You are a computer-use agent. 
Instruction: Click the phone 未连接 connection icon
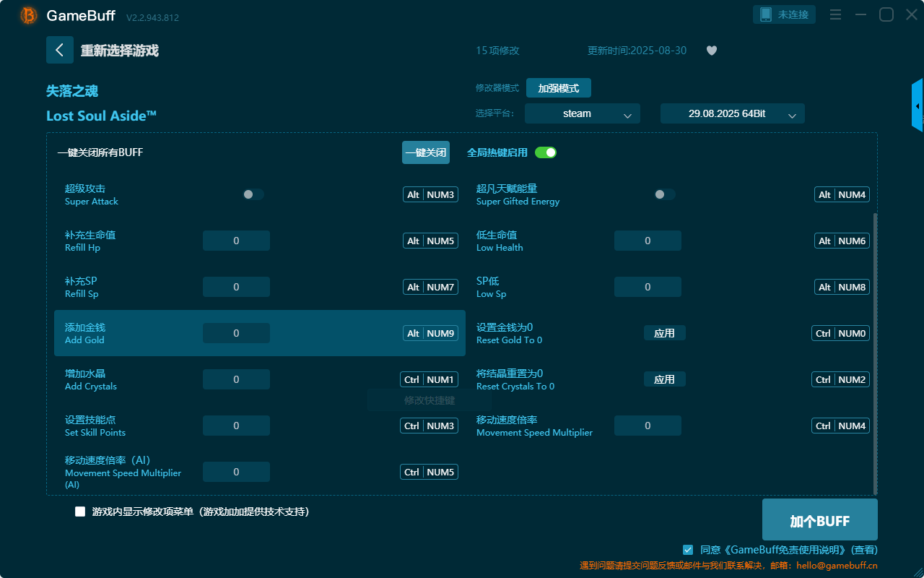click(x=785, y=14)
